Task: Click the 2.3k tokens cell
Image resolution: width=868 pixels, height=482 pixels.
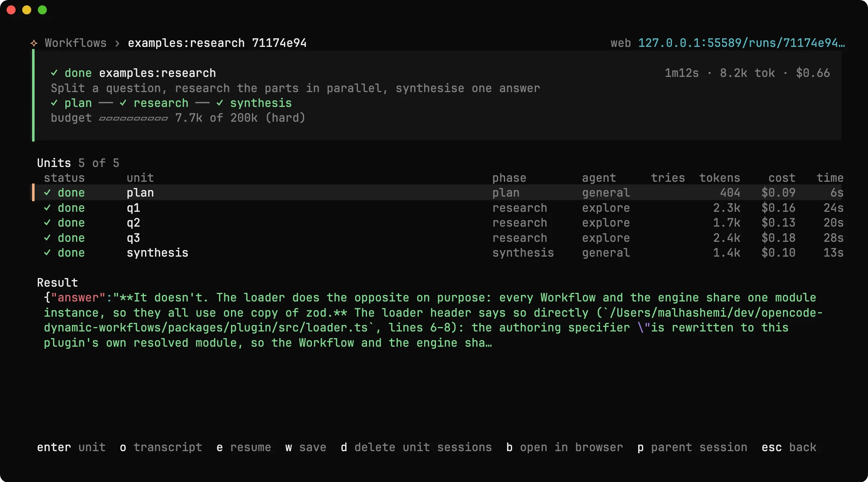Action: point(727,208)
